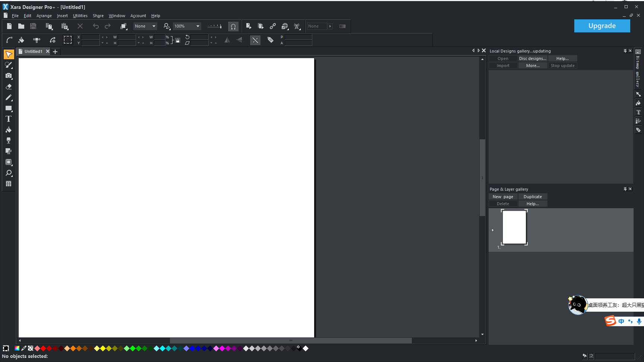
Task: Select the Transparency tool wine glass icon
Action: 9,140
